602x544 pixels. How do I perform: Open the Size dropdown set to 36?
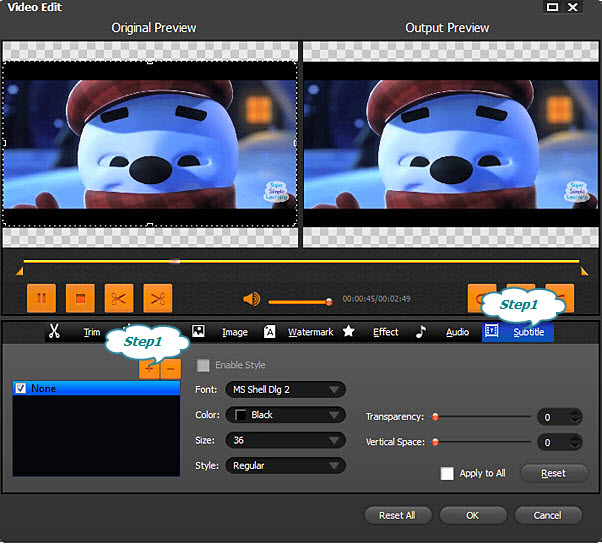(285, 440)
